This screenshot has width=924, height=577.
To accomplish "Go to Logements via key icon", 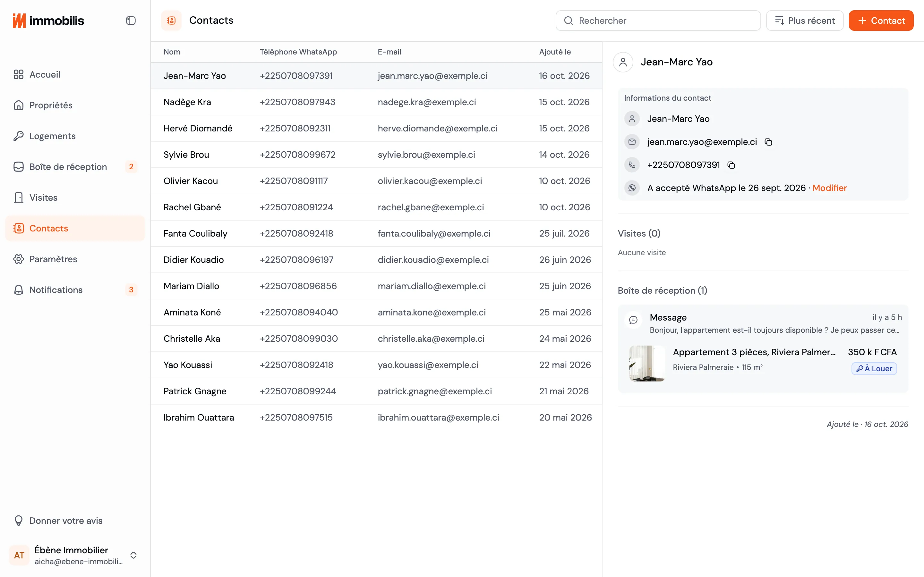I will click(x=18, y=136).
